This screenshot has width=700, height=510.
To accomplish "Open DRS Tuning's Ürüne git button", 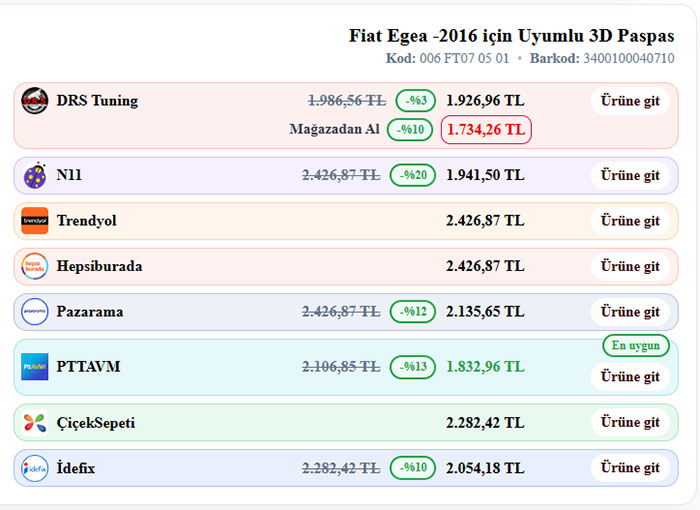I will pos(630,101).
